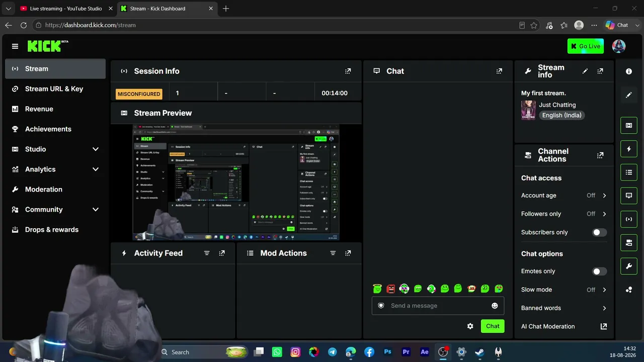
Task: Refresh the Kick dashboard page
Action: coord(24,25)
